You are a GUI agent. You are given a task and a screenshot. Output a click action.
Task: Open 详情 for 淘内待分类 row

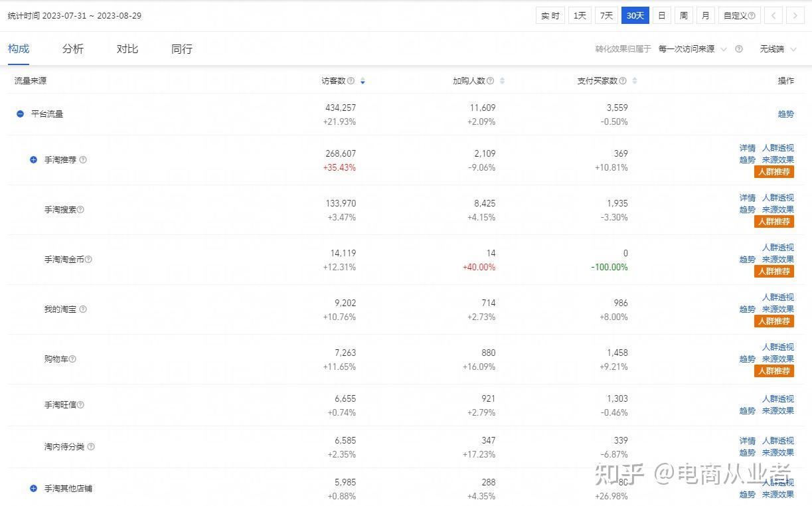748,441
